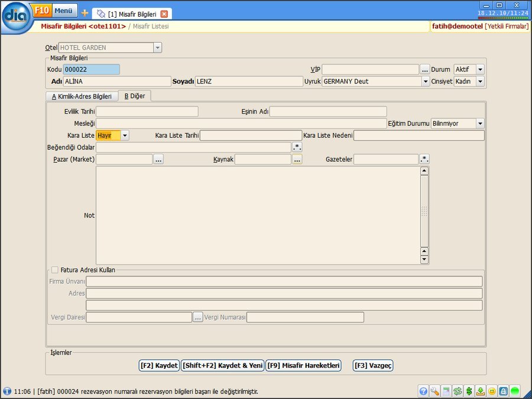The width and height of the screenshot is (532, 399).
Task: Click the green dollar sign icon
Action: pos(469,391)
